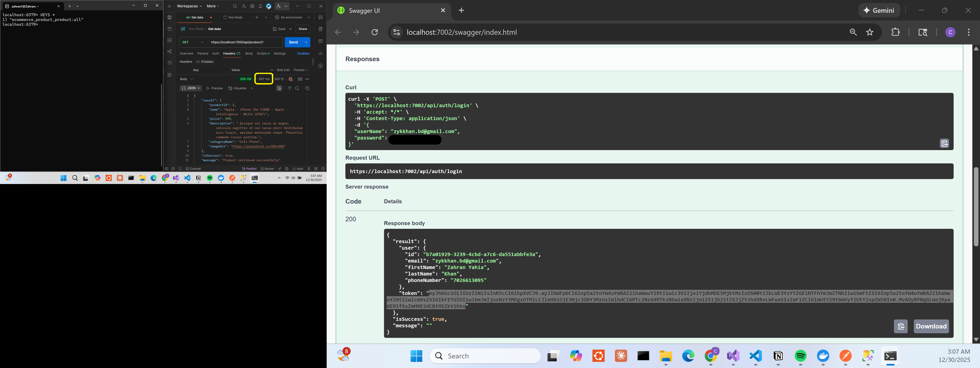Open the History panel in Postman's sidebar
The width and height of the screenshot is (980, 368).
pyautogui.click(x=170, y=63)
